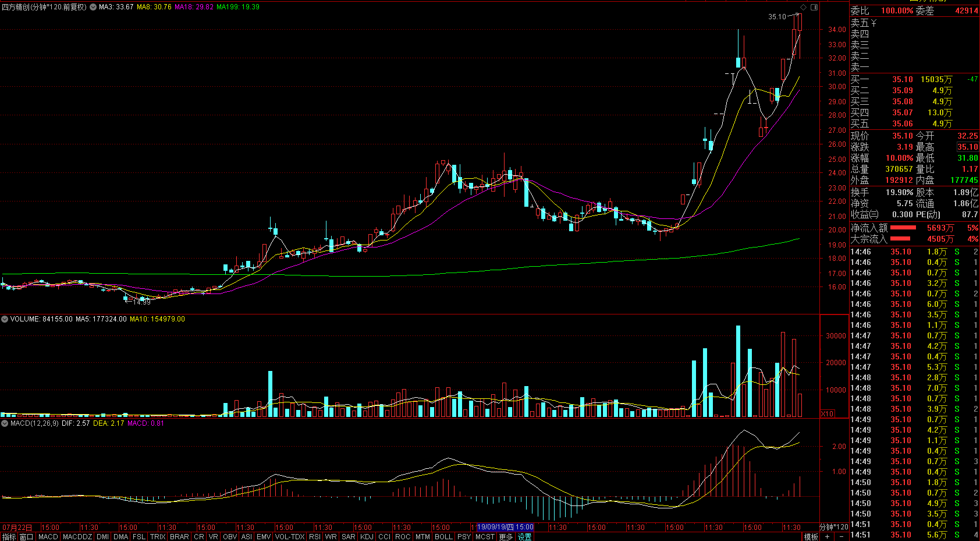Click the DIF: 2.57 MACD legend
Screen dimensions: 980x541
click(76, 423)
